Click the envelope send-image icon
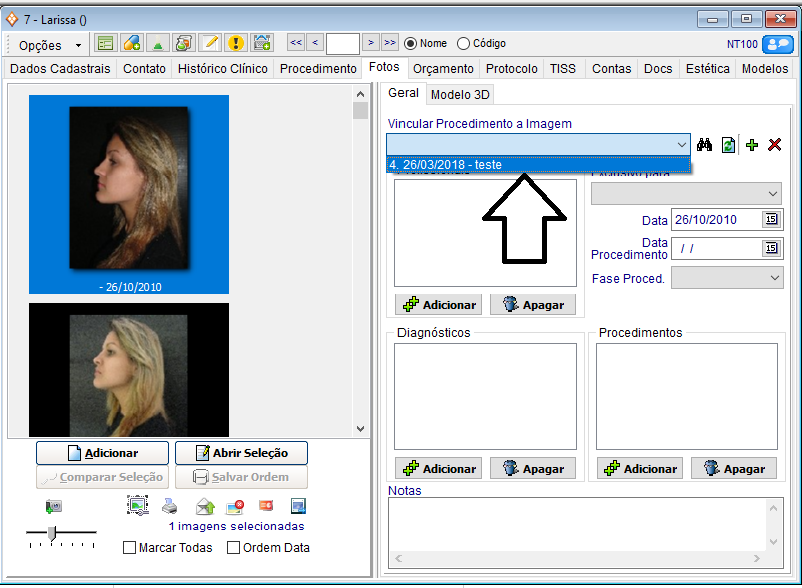The height and width of the screenshot is (588, 802). coord(204,506)
